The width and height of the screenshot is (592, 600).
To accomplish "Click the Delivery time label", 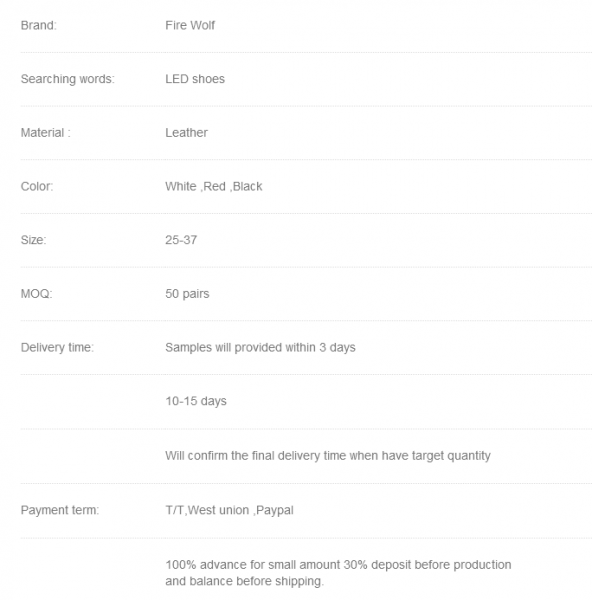I will (x=57, y=347).
